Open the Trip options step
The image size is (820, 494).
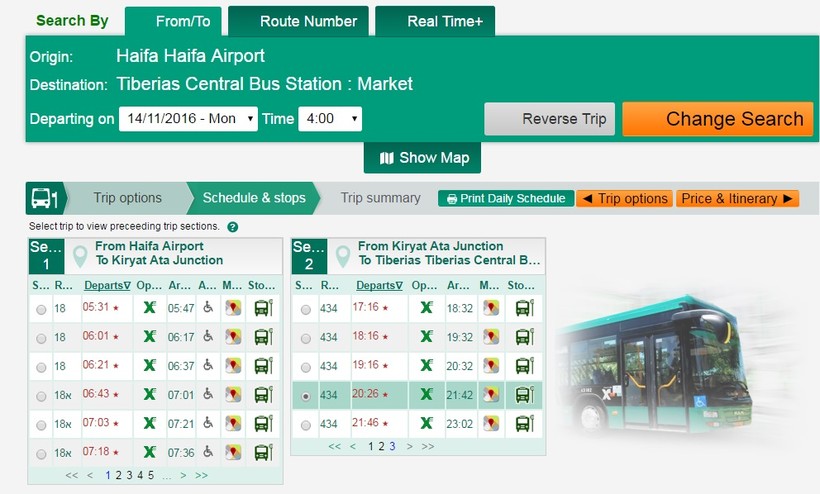tap(127, 198)
